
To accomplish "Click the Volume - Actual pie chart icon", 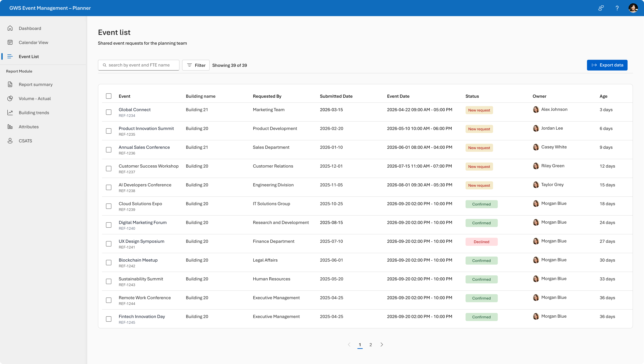I will coord(10,99).
